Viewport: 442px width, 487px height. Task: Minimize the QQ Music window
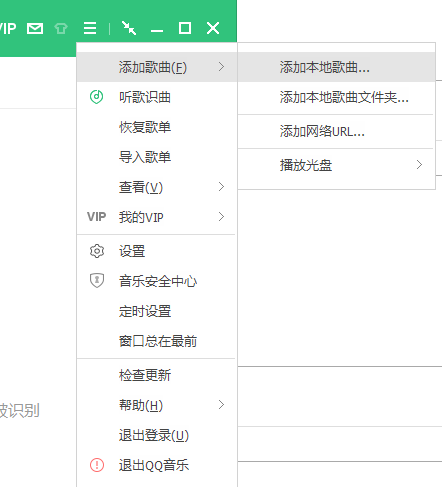click(x=157, y=31)
